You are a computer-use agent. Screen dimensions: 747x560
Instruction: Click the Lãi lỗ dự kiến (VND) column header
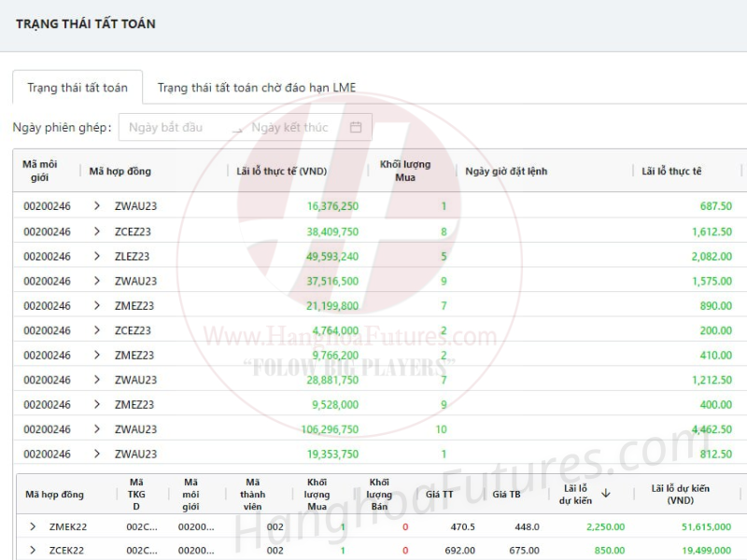[x=680, y=495]
